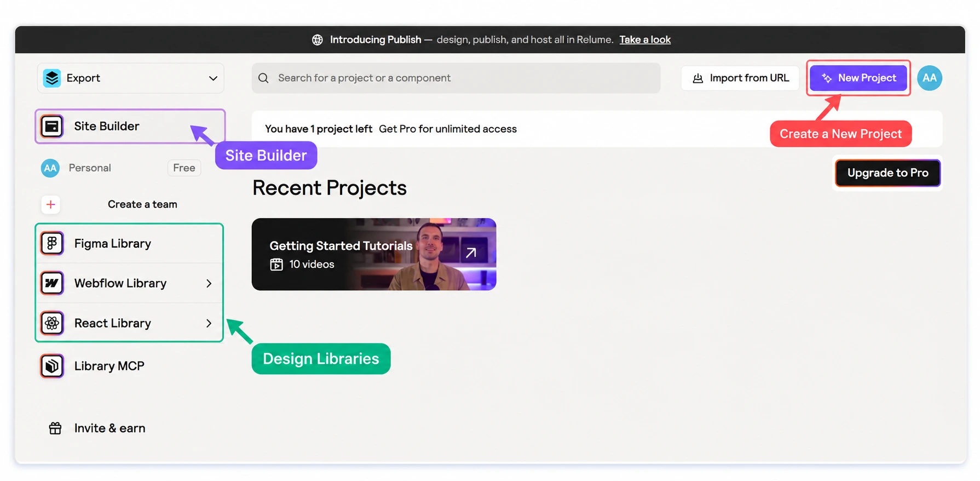Image resolution: width=980 pixels, height=481 pixels.
Task: Open the Export workspace dropdown
Action: point(131,78)
